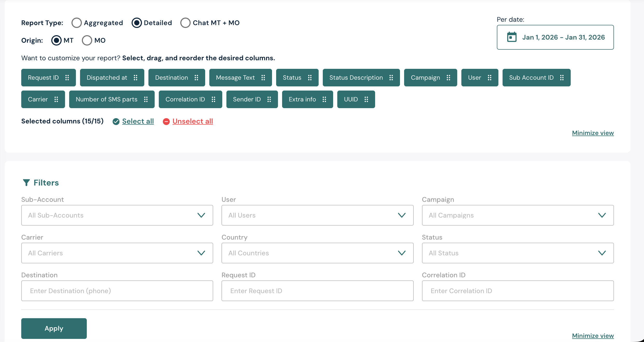Click drag handle on UUID chip
The image size is (644, 342).
click(366, 99)
